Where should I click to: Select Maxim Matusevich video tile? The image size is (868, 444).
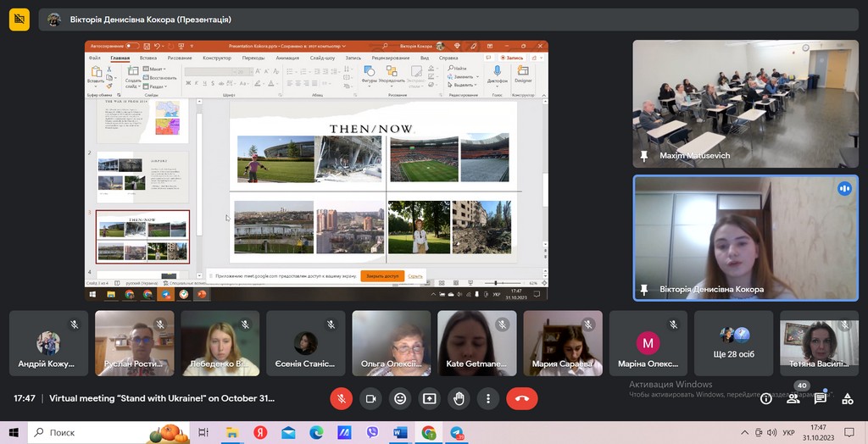[746, 103]
